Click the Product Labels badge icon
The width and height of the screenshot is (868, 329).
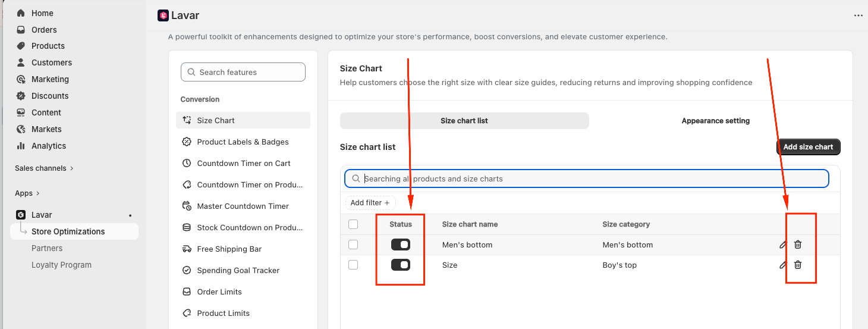[x=187, y=142]
